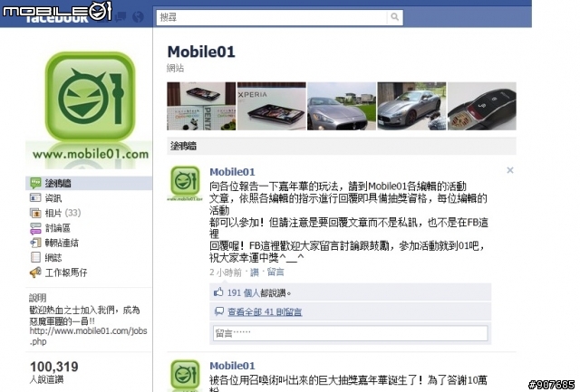Open 轉貼連結 links sidebar item

point(54,243)
